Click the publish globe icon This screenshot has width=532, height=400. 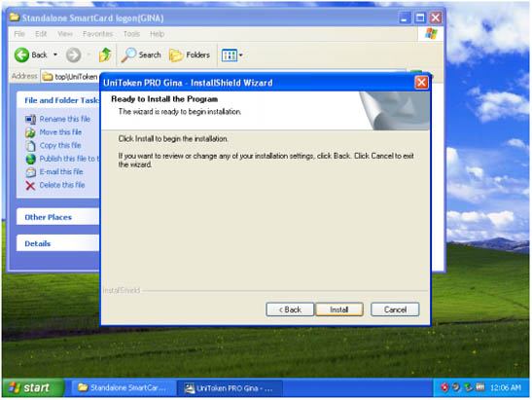coord(30,159)
